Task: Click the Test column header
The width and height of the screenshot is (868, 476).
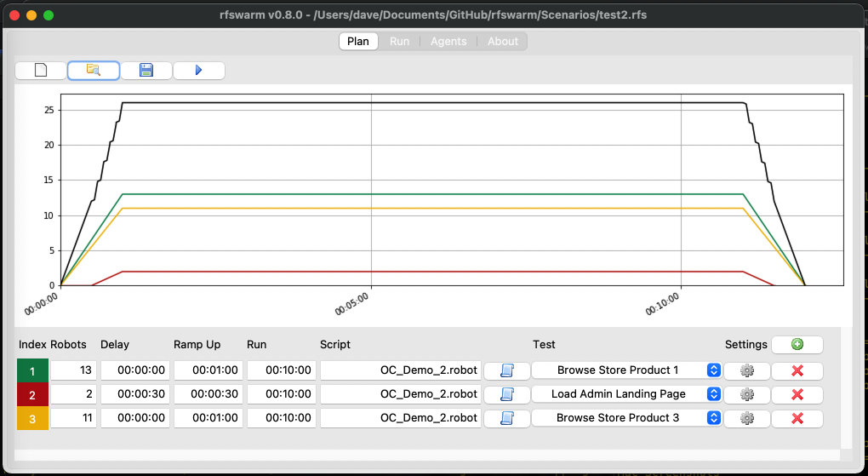Action: click(x=544, y=345)
